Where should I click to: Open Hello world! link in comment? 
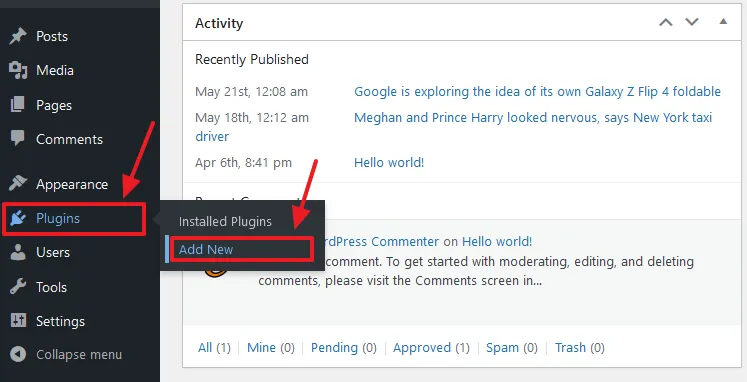pos(497,241)
